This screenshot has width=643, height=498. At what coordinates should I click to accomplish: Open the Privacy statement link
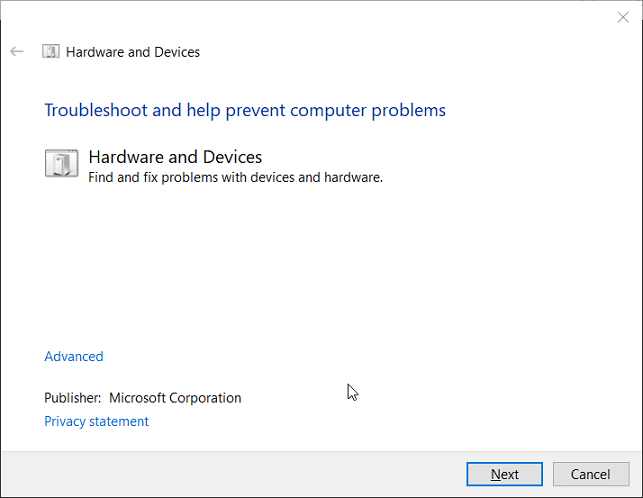[x=96, y=422]
